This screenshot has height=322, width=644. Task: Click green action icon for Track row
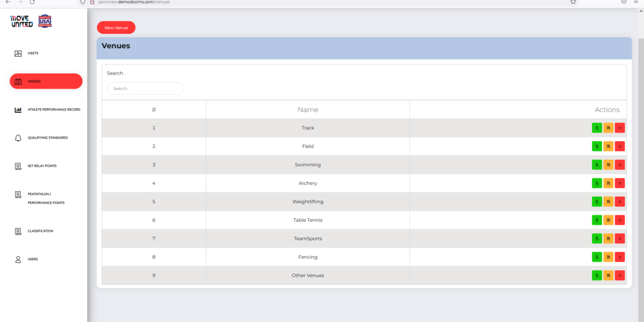point(597,128)
